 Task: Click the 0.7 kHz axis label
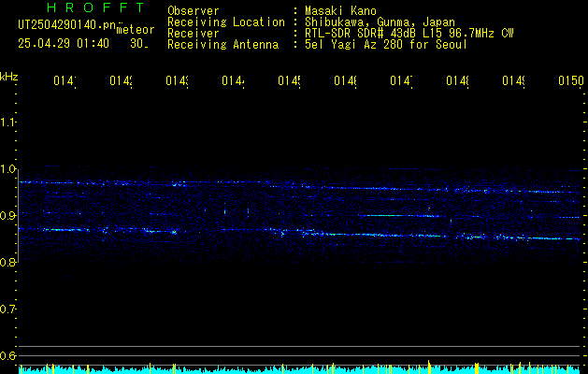(7, 309)
